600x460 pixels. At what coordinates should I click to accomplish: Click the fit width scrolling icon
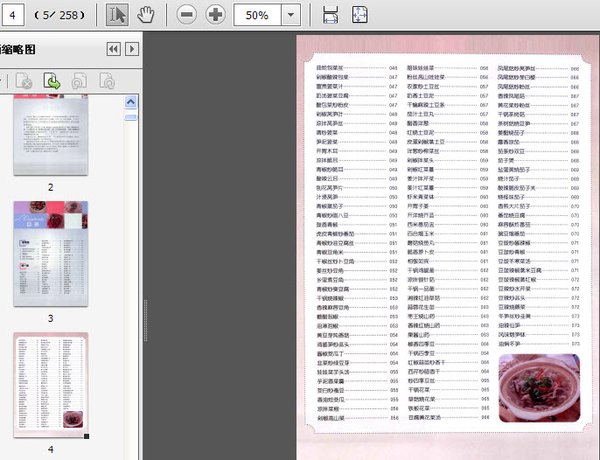[x=331, y=15]
